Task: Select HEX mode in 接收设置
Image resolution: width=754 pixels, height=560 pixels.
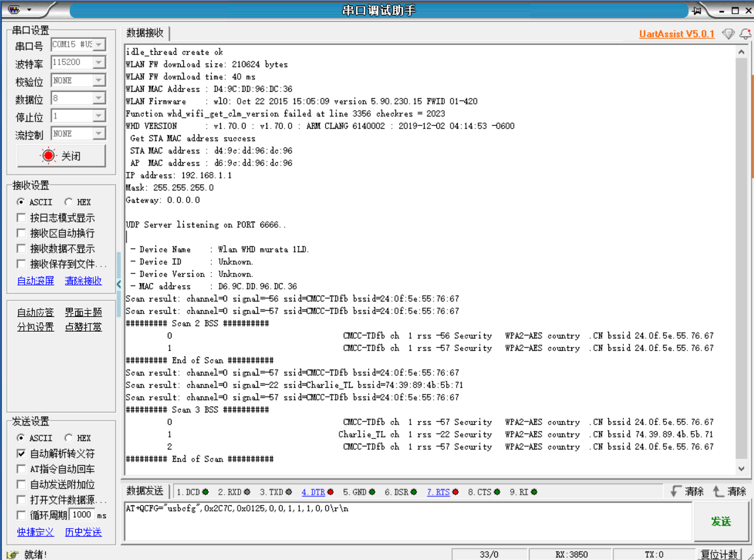Action: point(68,202)
